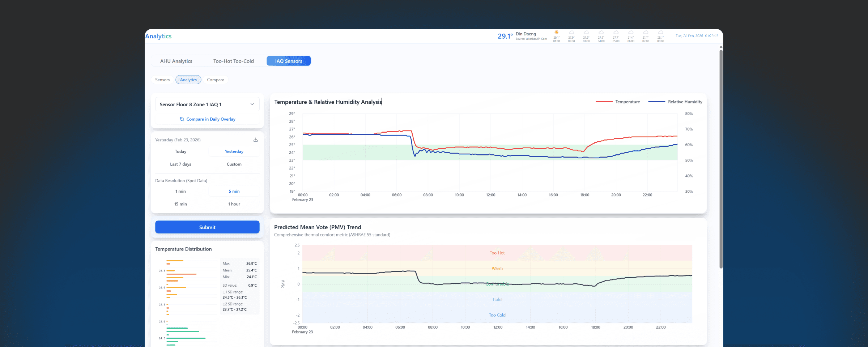Click the Yesterday (Feb 23, 2026) label
This screenshot has width=868, height=347.
point(178,140)
